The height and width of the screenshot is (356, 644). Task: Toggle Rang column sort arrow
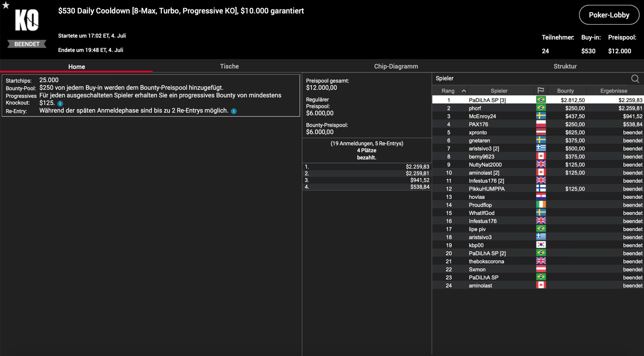tap(464, 91)
